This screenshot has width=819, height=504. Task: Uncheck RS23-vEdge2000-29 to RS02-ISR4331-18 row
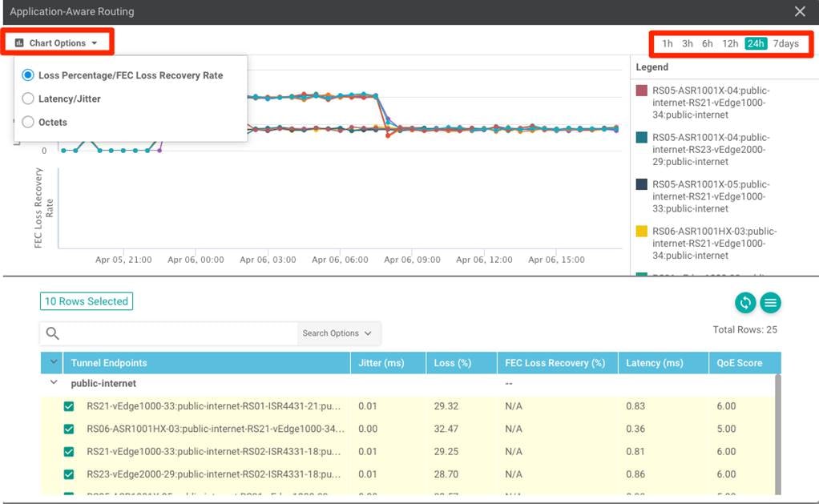[68, 474]
